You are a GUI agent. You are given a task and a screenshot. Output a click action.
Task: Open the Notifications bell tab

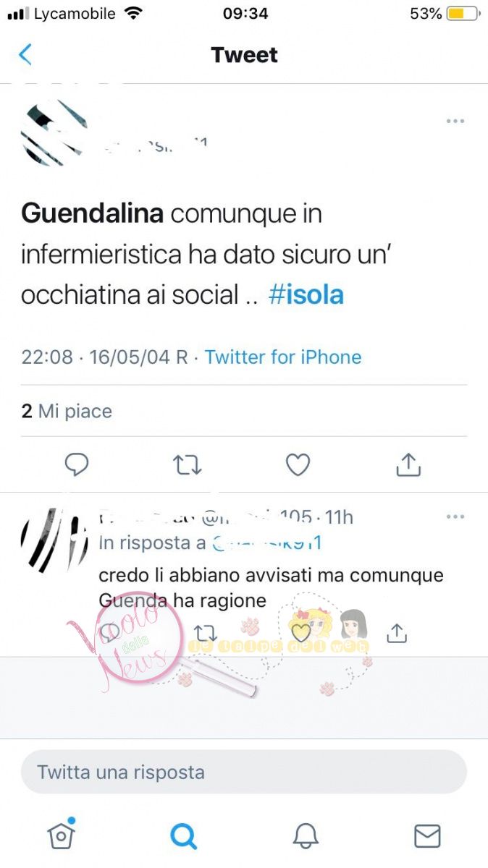pos(306,836)
